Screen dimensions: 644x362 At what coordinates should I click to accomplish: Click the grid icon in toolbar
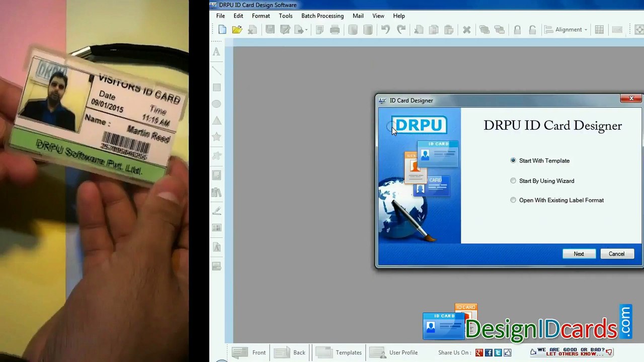click(599, 30)
